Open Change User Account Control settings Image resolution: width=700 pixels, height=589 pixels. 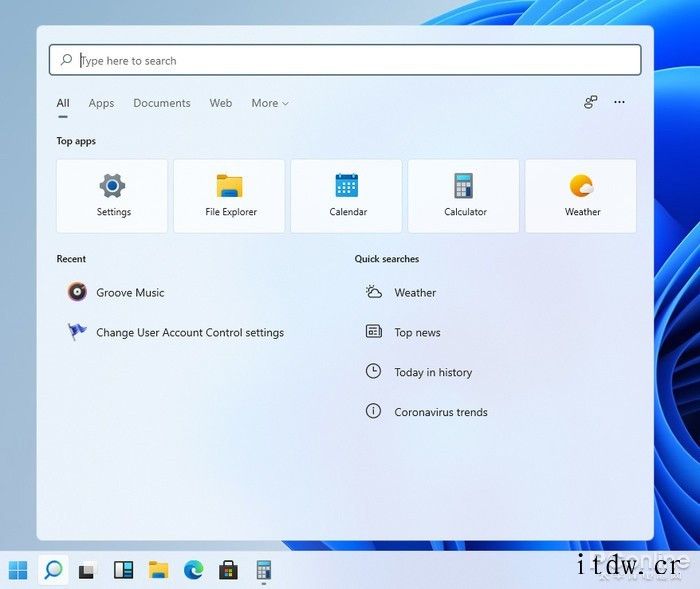click(175, 332)
